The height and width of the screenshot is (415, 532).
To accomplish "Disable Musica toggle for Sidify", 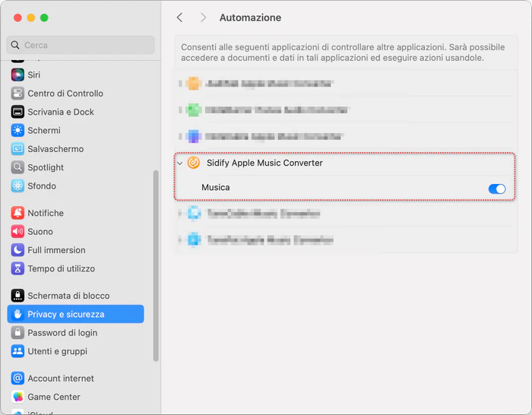I will click(497, 188).
